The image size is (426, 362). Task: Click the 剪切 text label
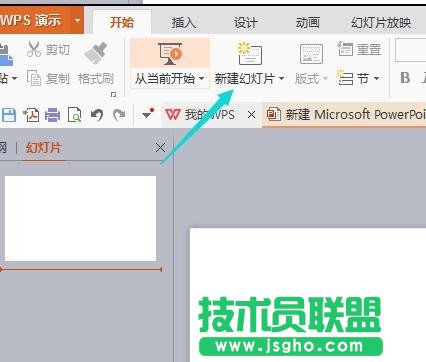[58, 49]
